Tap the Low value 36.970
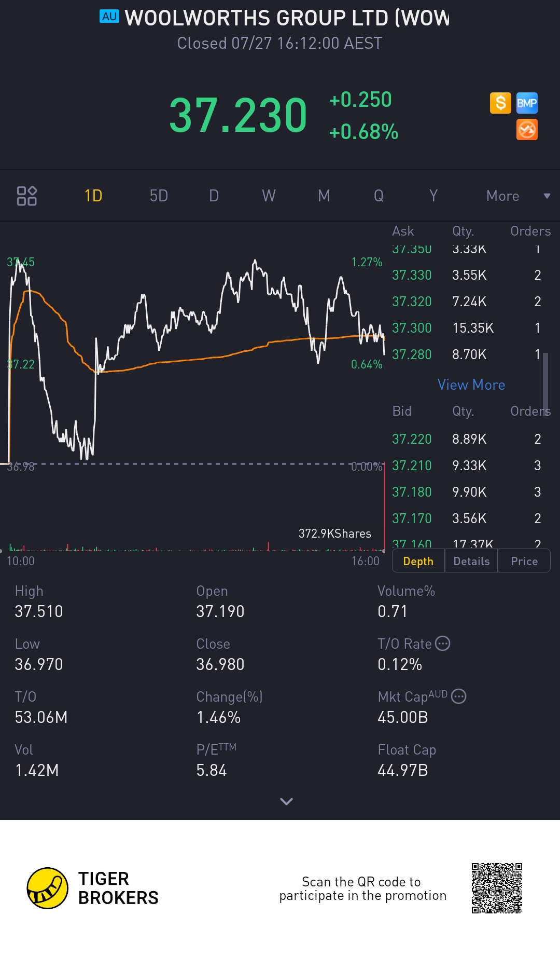 (39, 664)
